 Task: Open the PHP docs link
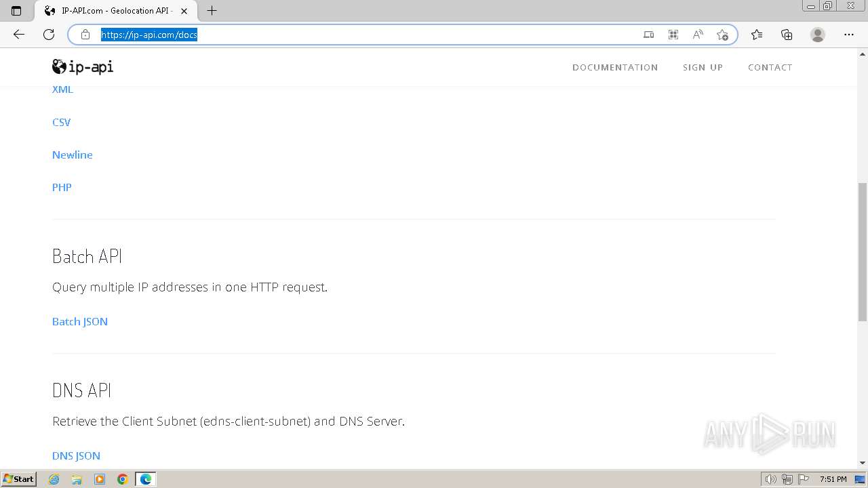62,187
